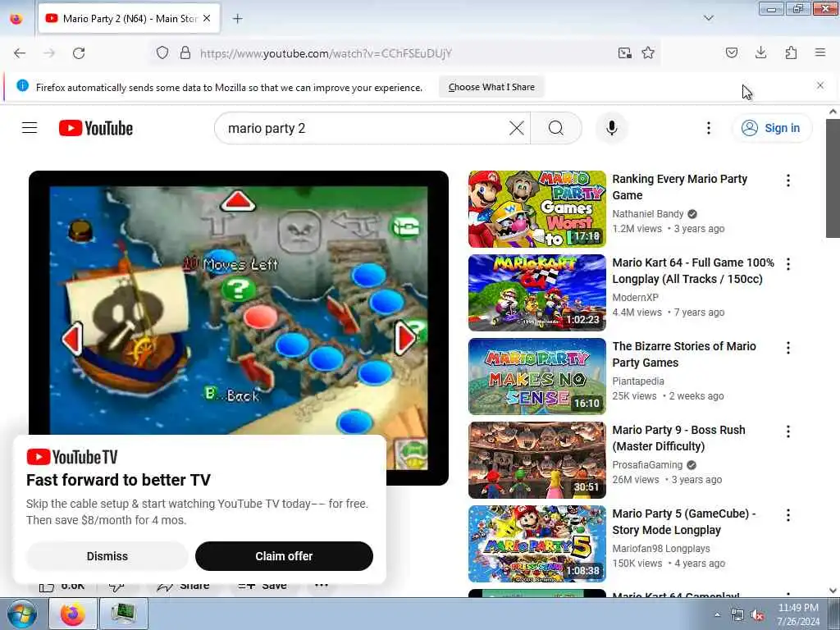
Task: Go to the YouTube home logo
Action: click(x=96, y=128)
